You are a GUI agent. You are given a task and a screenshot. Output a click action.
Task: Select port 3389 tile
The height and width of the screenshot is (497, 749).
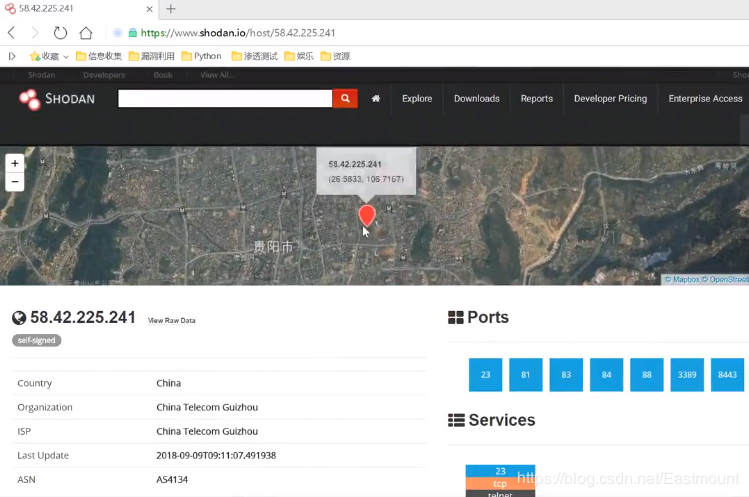(687, 375)
